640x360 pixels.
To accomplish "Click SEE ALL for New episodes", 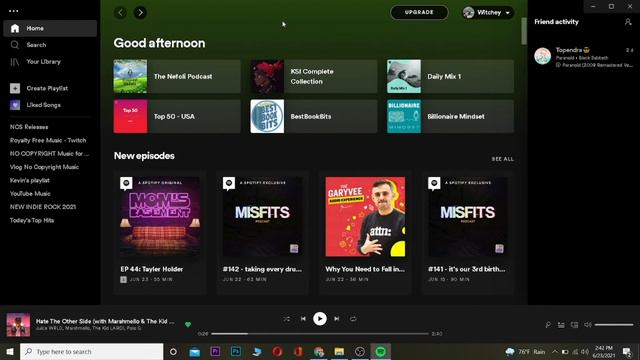I will 502,159.
